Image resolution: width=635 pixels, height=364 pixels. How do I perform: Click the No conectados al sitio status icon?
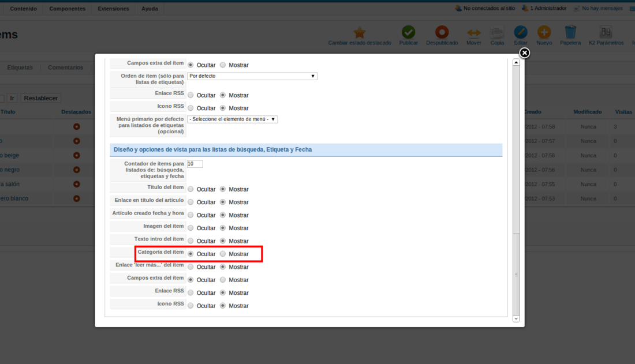[x=458, y=8]
